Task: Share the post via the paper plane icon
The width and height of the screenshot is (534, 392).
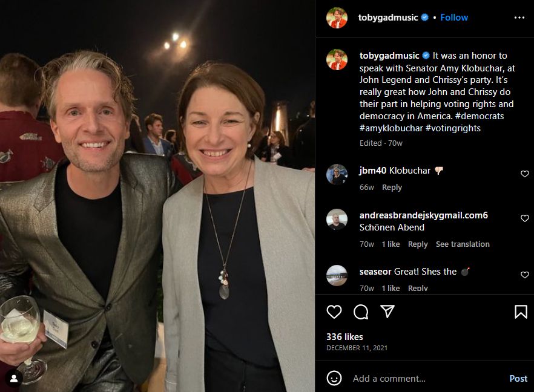Action: point(387,312)
